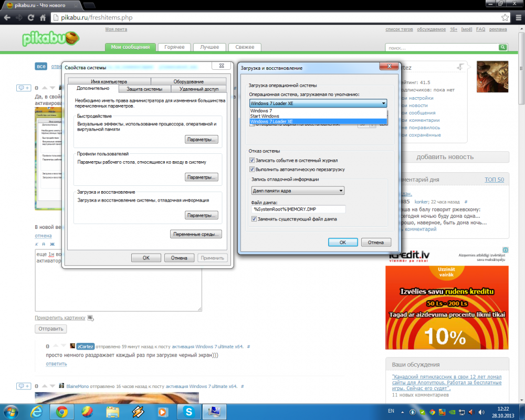
Task: Select 'Windows 7' in the OS list
Action: point(318,111)
